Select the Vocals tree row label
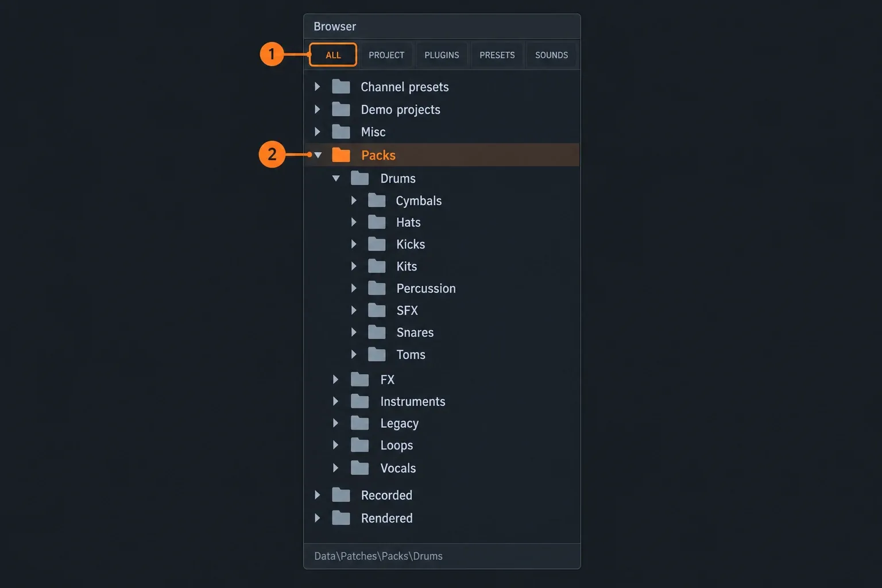This screenshot has height=588, width=882. 398,468
